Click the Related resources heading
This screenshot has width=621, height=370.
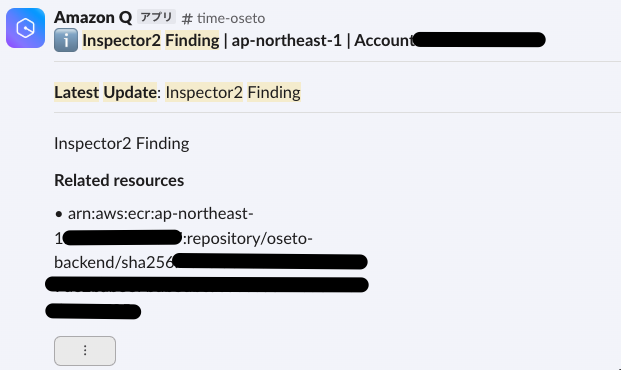(x=119, y=180)
